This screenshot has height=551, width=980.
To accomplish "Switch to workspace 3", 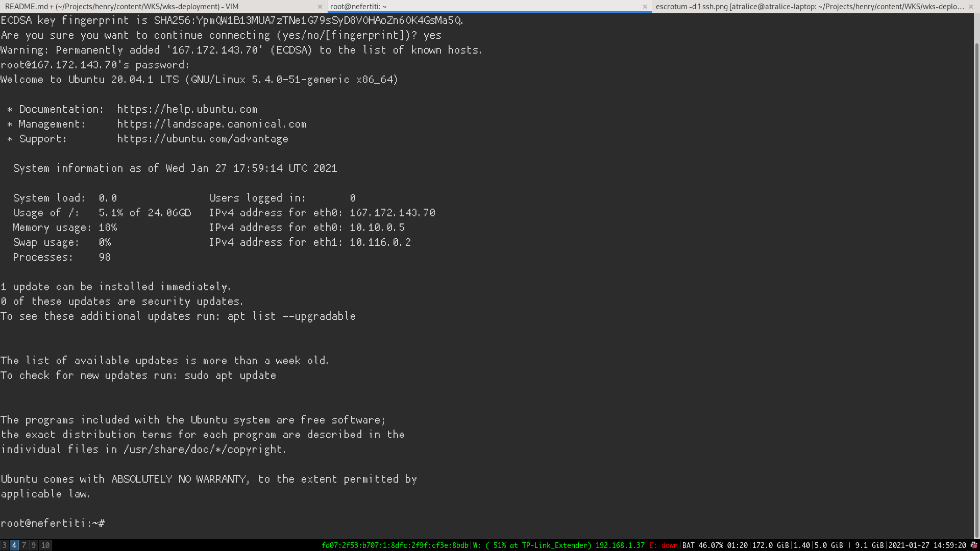I will click(5, 545).
